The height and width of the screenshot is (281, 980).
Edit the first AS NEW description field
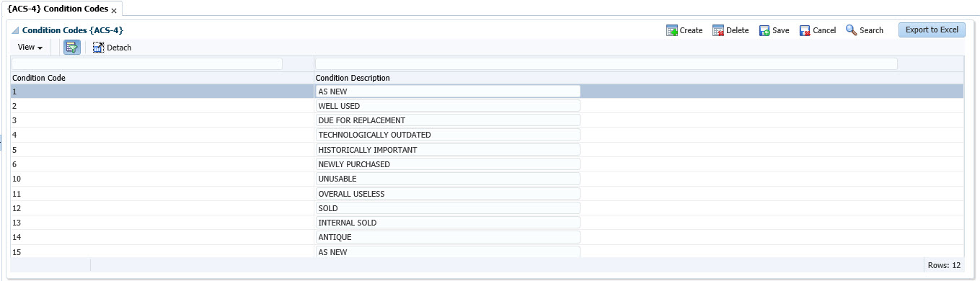click(x=448, y=92)
